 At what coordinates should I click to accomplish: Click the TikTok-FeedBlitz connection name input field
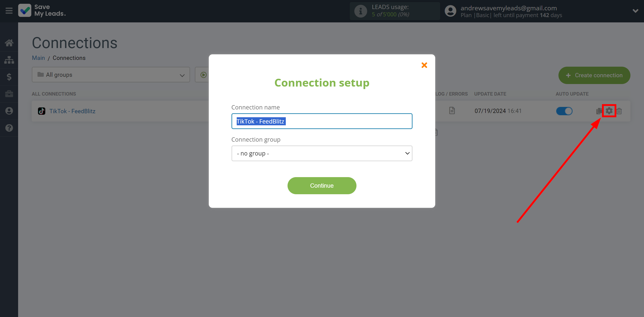tap(321, 121)
